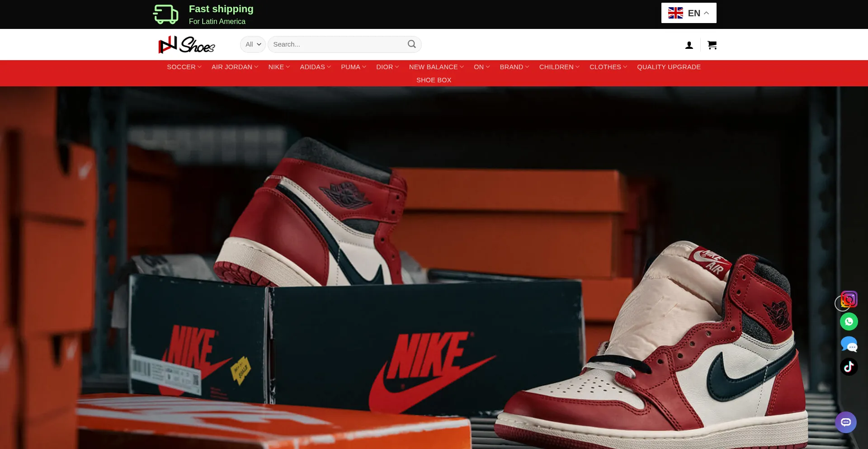This screenshot has height=449, width=868.
Task: Go to SHOE BOX page
Action: [x=434, y=80]
